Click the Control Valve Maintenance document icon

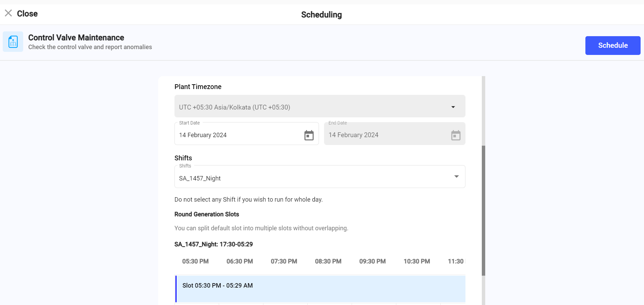[13, 42]
